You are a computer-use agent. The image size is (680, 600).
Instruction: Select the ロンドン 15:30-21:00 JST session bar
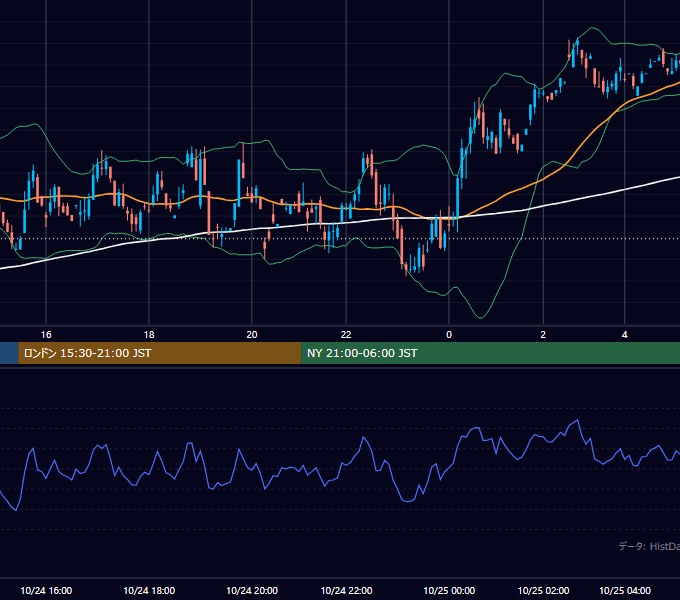(x=160, y=353)
